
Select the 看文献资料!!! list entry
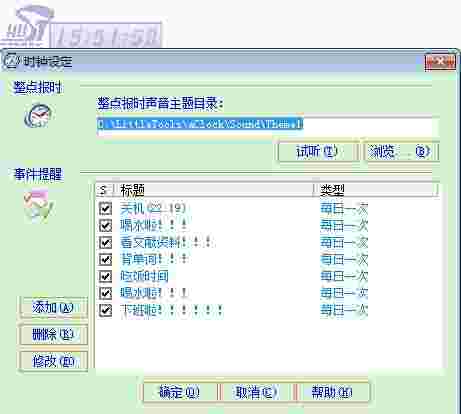coord(167,242)
